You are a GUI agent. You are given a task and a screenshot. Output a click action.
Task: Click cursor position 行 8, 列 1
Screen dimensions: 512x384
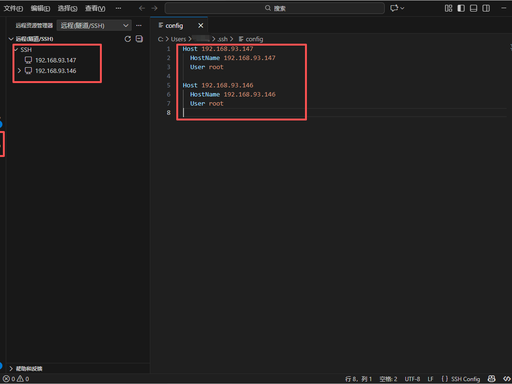tap(358, 379)
